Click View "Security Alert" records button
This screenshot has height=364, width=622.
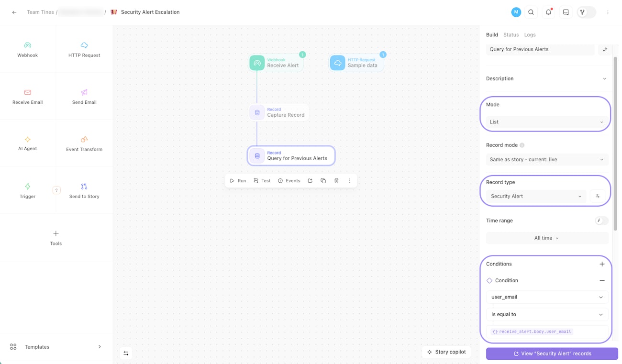(552, 353)
